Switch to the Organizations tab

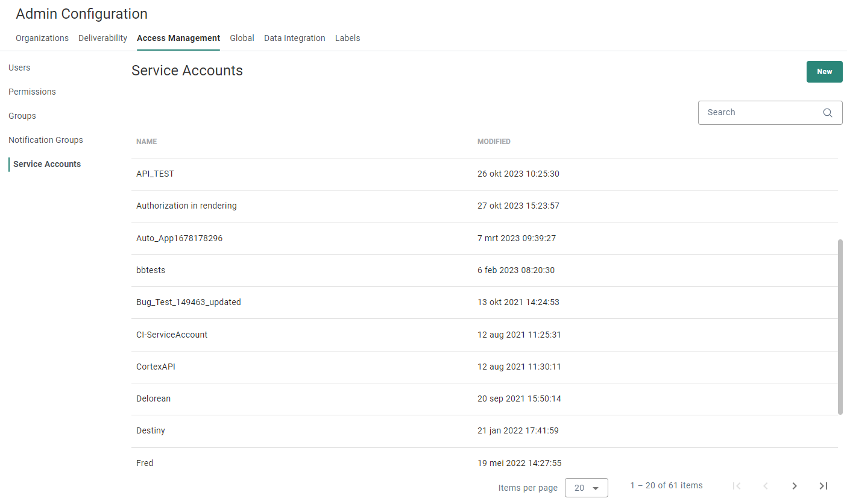[42, 38]
